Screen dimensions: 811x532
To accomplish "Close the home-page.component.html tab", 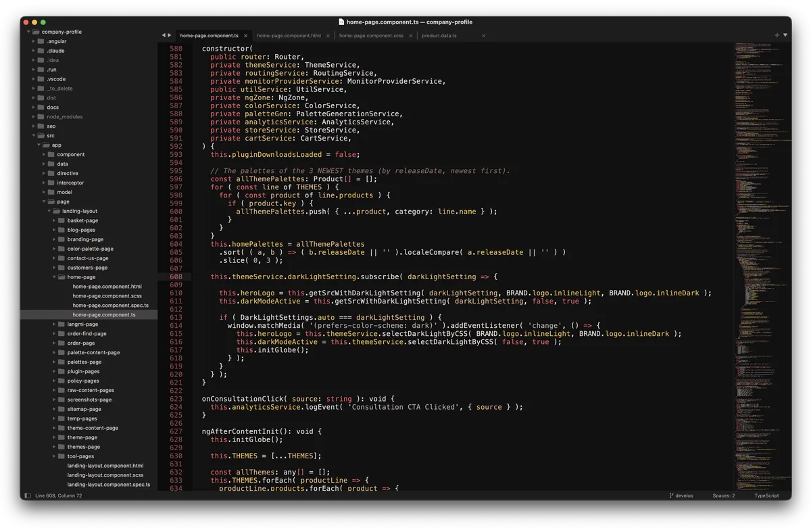I will 328,36.
